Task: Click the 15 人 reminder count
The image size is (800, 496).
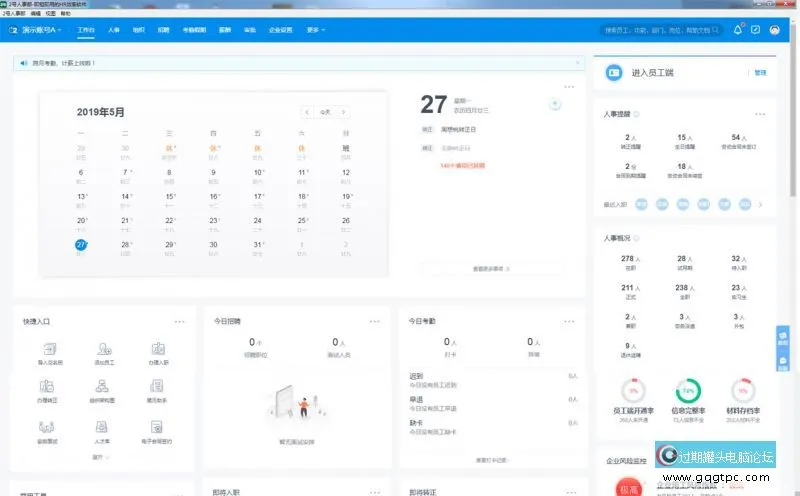Action: coord(685,137)
